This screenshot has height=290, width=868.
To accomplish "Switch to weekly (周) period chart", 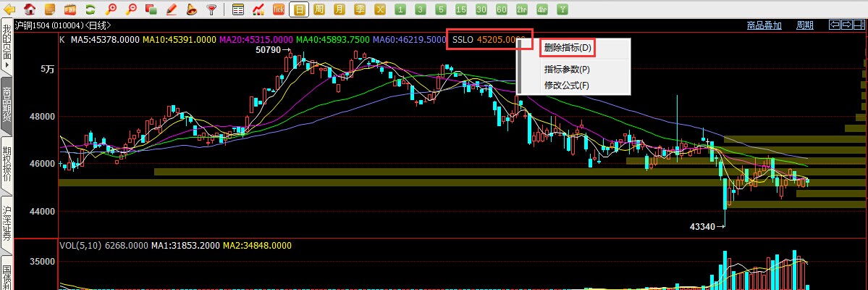I will point(319,9).
